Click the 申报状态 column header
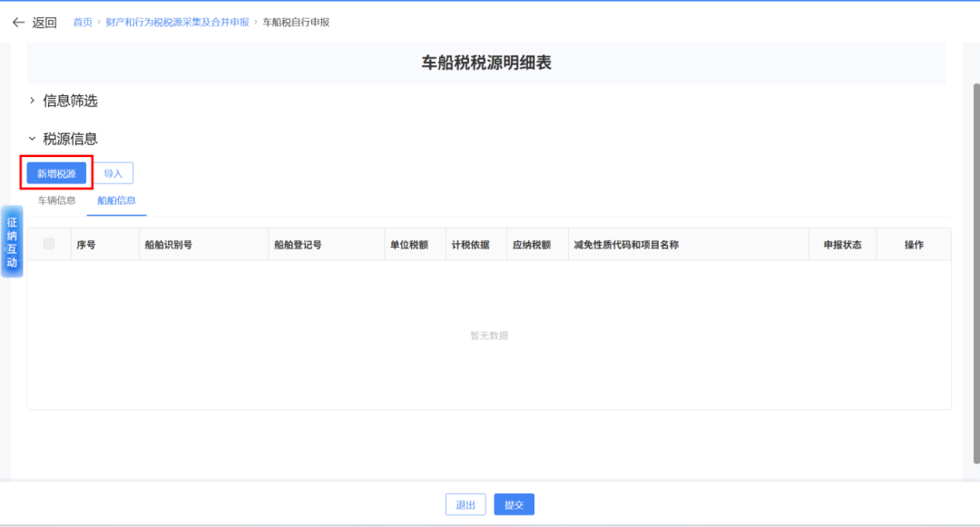 click(x=842, y=245)
